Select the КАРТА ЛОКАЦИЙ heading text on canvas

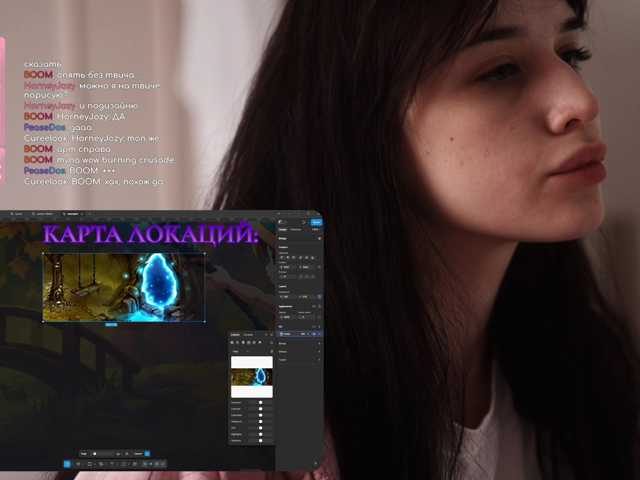[151, 234]
